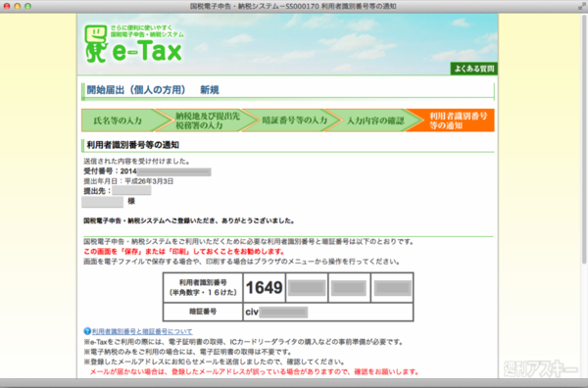588x388 pixels.
Task: Click the red close window button
Action: point(7,7)
